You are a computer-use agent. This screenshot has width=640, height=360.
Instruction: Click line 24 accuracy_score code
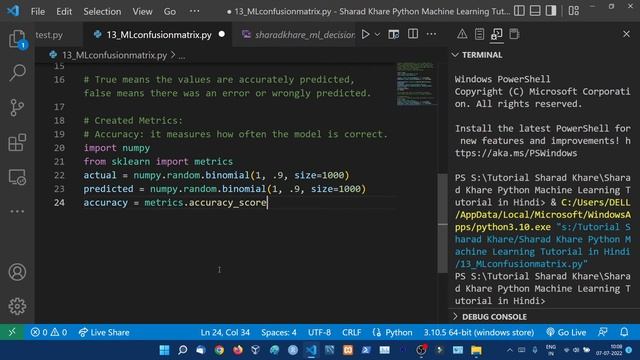(227, 202)
